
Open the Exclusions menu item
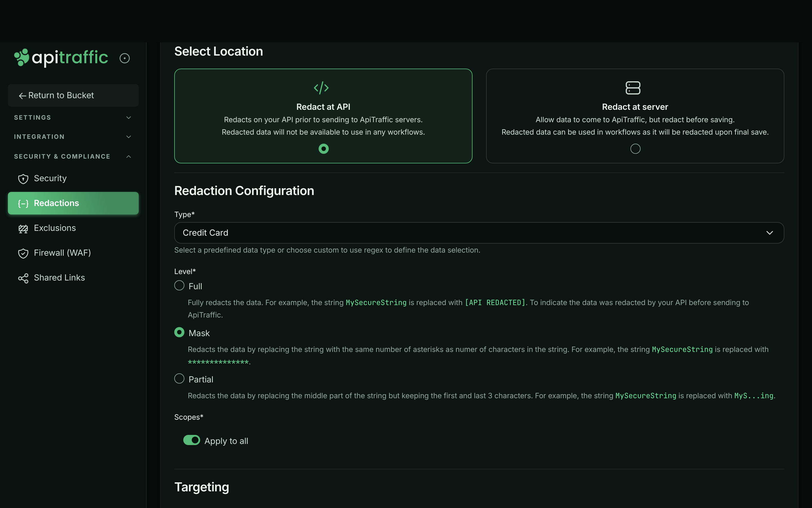pos(73,228)
